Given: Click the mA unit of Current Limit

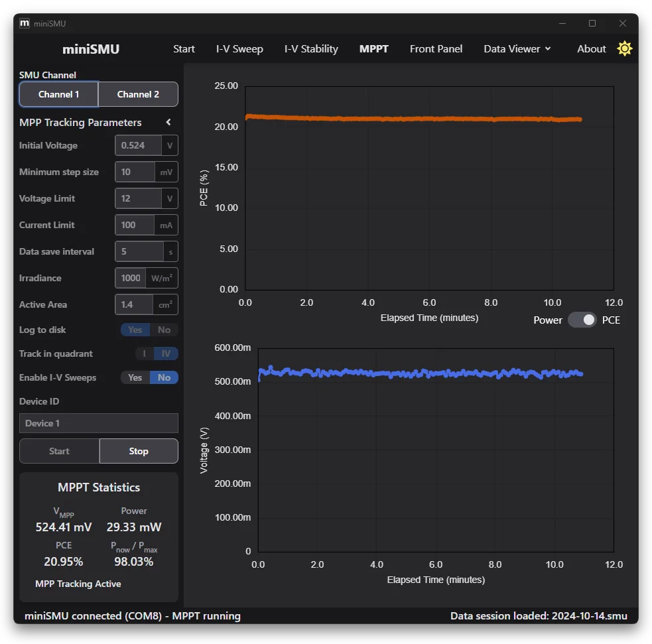Looking at the screenshot, I should (166, 225).
